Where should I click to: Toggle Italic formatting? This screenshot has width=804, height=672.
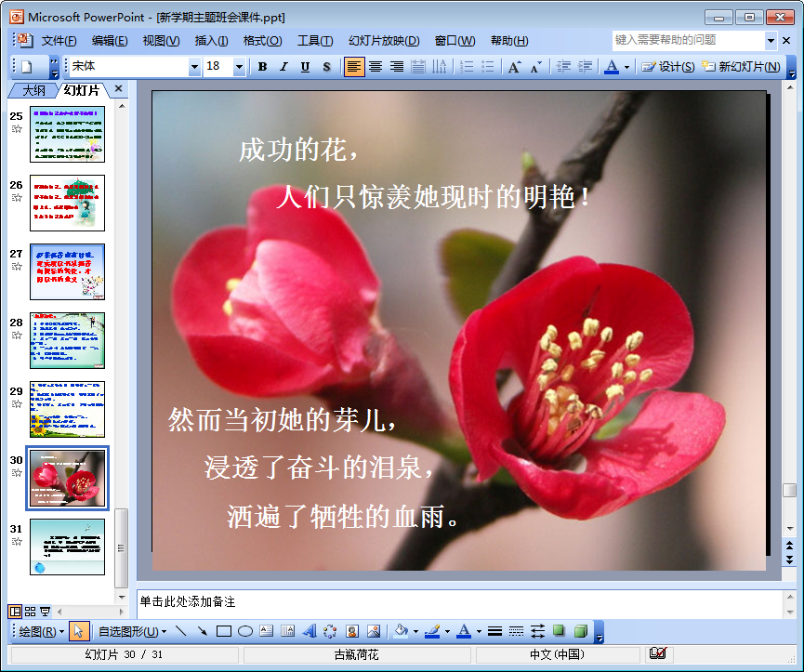[283, 67]
